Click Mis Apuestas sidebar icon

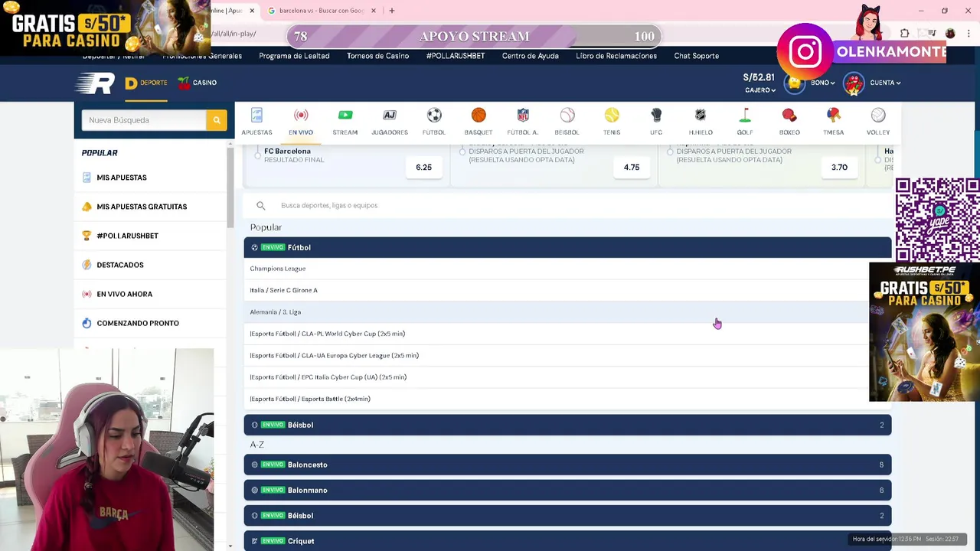87,178
